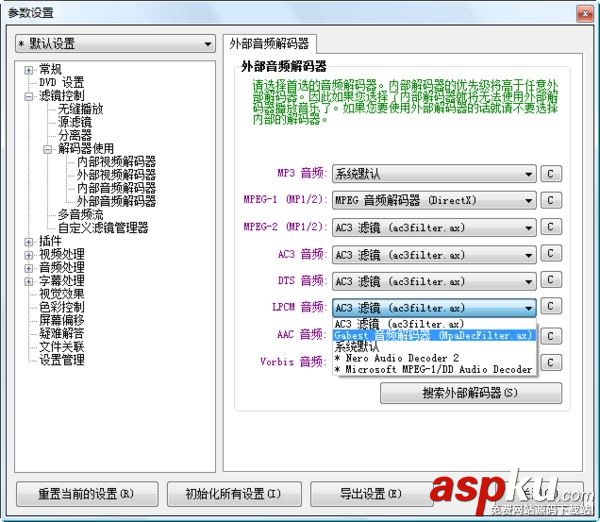The width and height of the screenshot is (600, 522).
Task: Open the MPEG-2 (MP1/2) decoder dropdown
Action: click(x=434, y=228)
